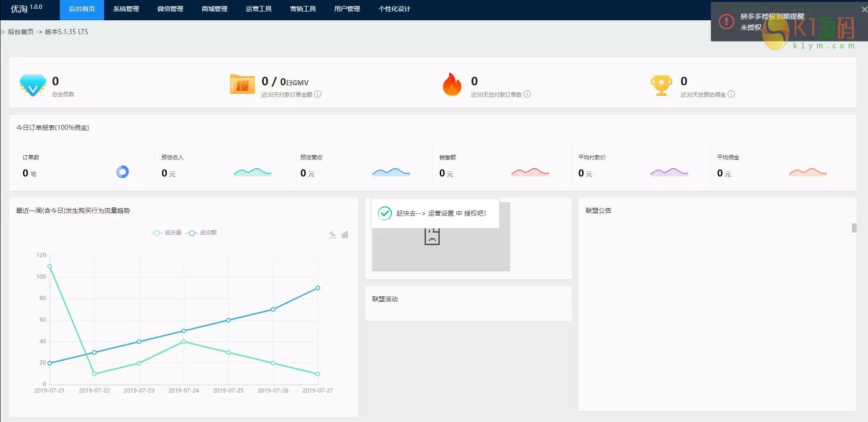Screen dimensions: 868x422
Task: Click the 今日订单报表(100%佣金) heading
Action: click(52, 128)
